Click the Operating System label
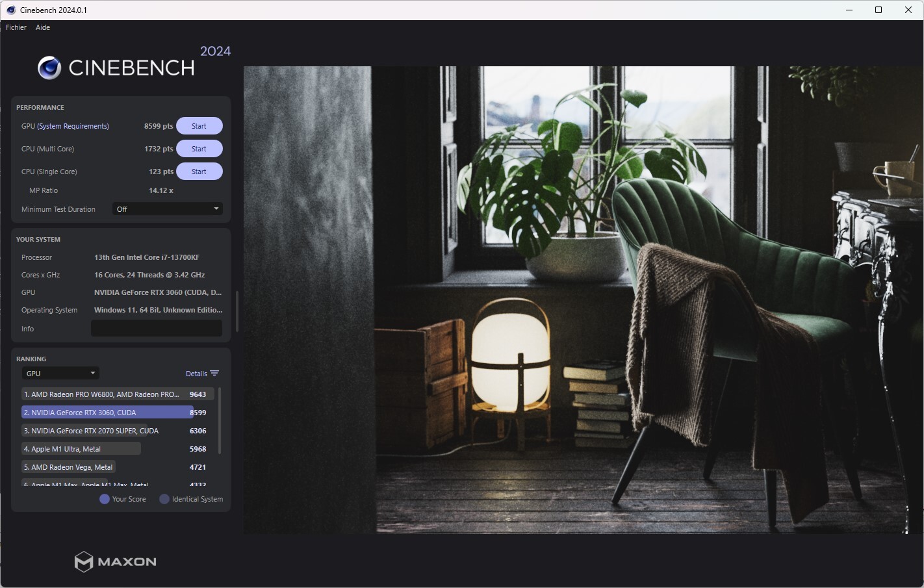 (49, 310)
